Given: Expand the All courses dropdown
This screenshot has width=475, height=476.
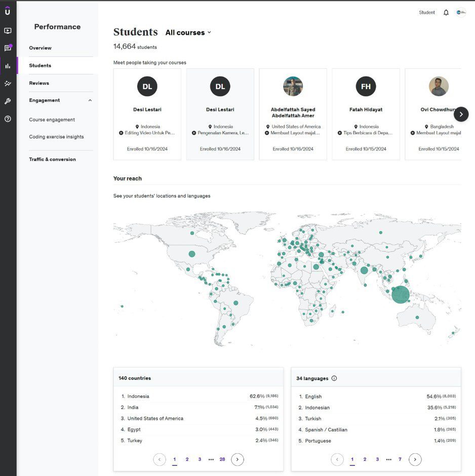Looking at the screenshot, I should point(188,32).
